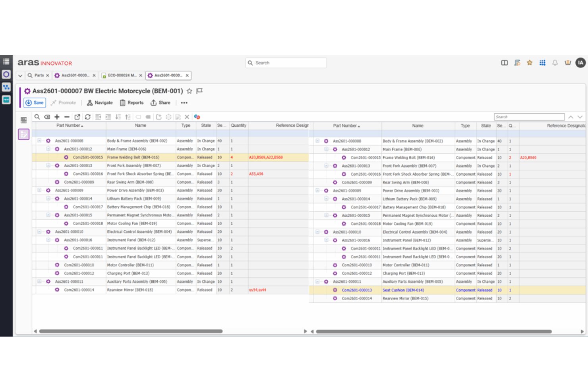Click the minus remove row icon
The height and width of the screenshot is (392, 588).
click(x=67, y=117)
